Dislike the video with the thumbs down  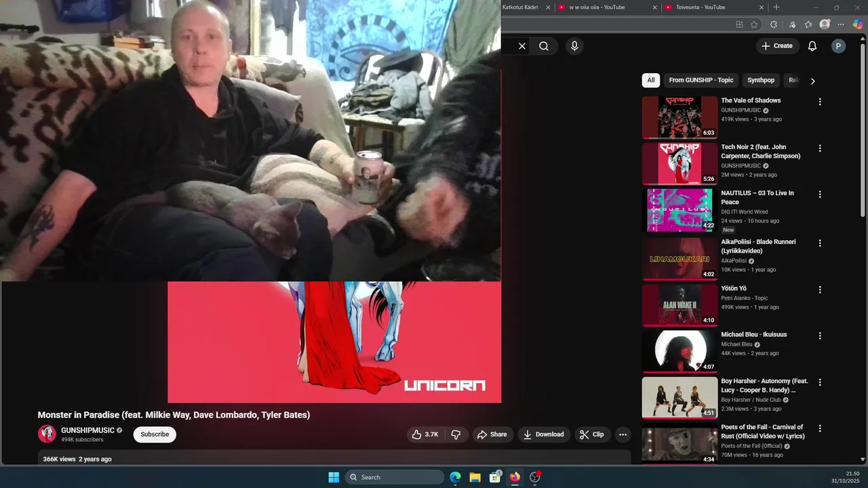pos(456,434)
